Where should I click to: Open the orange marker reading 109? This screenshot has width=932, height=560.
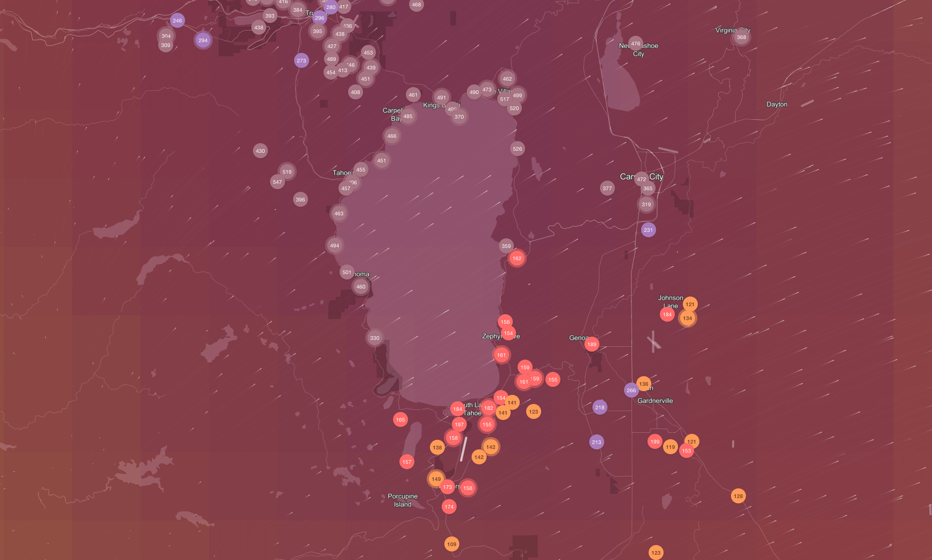452,545
